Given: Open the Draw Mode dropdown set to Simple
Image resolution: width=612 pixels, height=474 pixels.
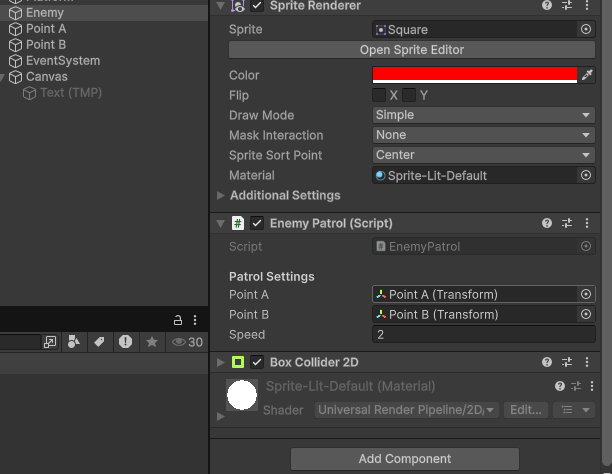Looking at the screenshot, I should coord(484,115).
